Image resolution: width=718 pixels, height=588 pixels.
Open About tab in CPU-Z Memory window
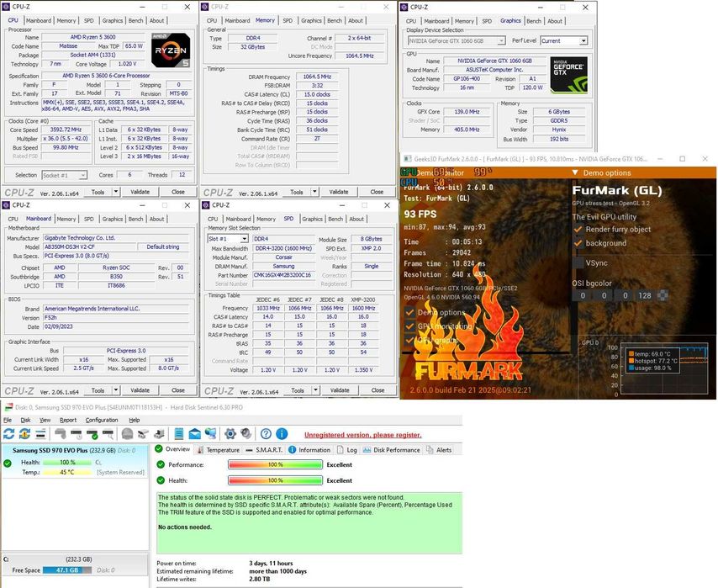click(x=356, y=21)
